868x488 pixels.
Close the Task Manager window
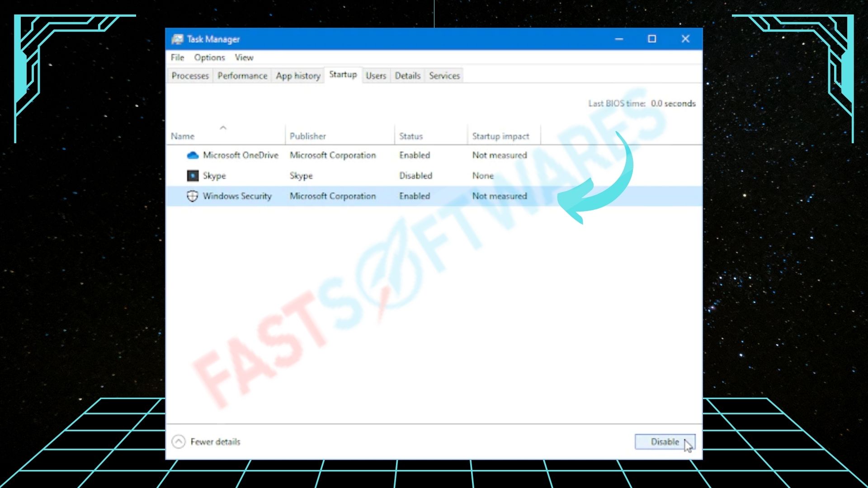pos(685,39)
